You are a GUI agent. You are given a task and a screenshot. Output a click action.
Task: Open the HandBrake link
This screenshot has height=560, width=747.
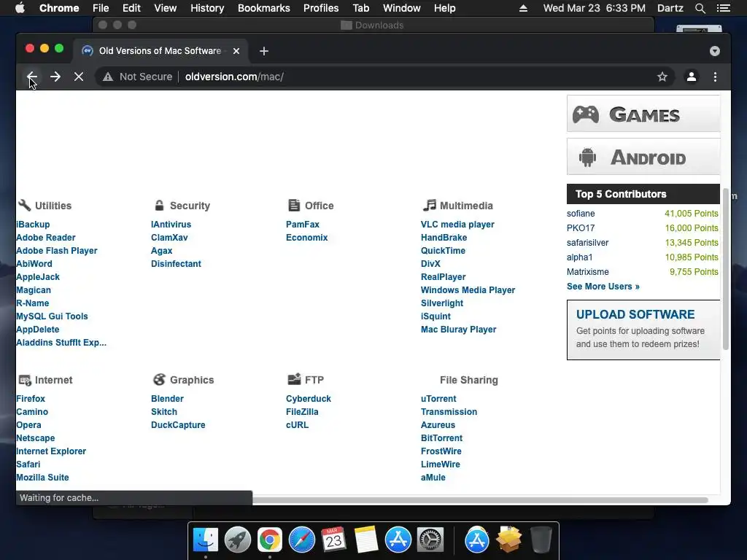(x=444, y=237)
